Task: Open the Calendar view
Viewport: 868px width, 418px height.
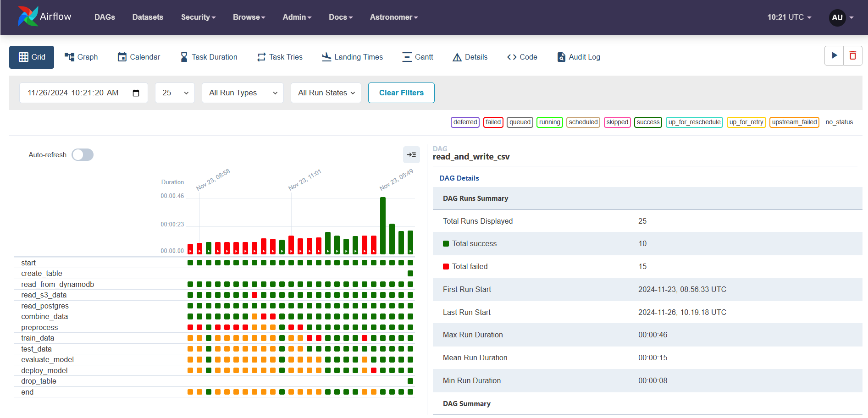Action: (138, 57)
